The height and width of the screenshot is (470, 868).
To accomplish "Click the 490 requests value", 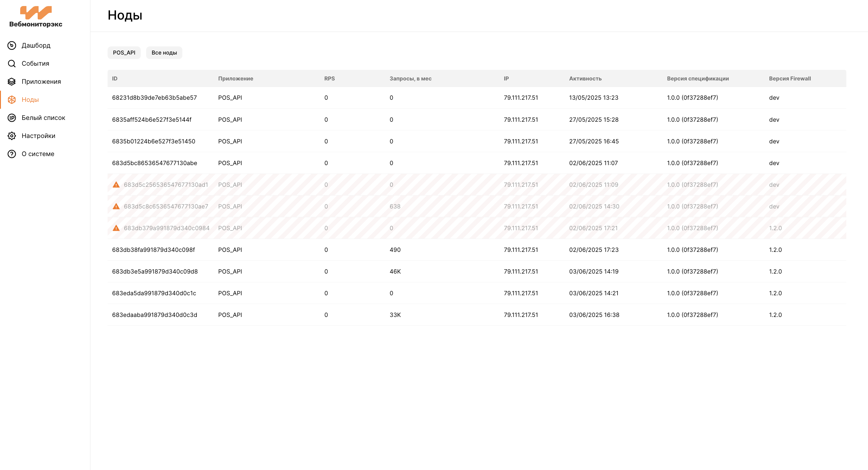I will coord(395,250).
